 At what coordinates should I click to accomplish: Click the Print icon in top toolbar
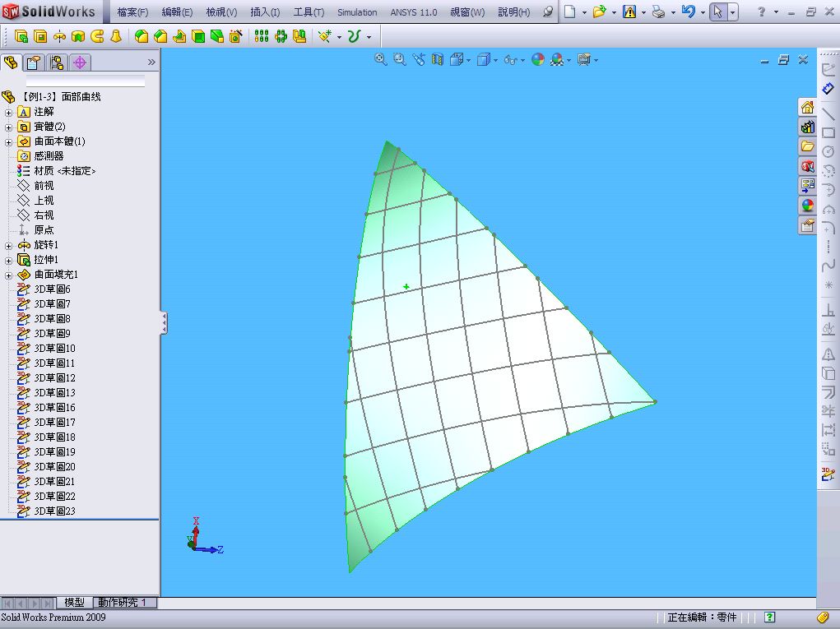659,12
